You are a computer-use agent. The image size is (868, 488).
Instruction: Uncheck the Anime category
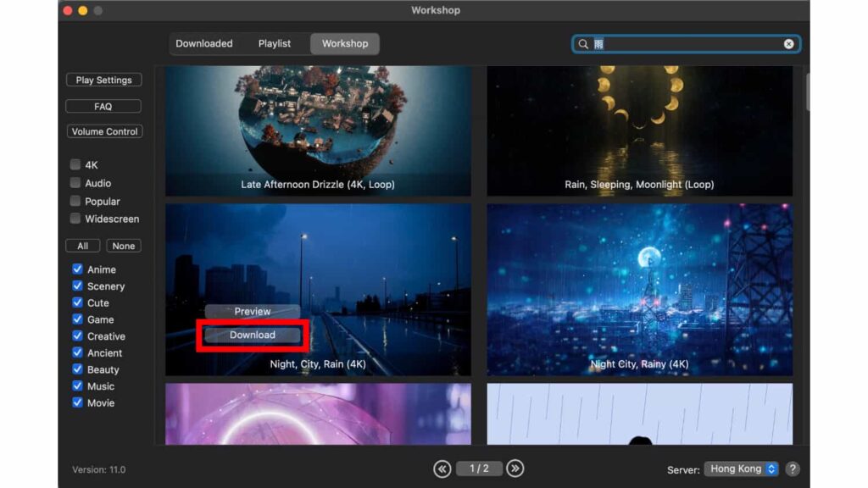coord(78,269)
